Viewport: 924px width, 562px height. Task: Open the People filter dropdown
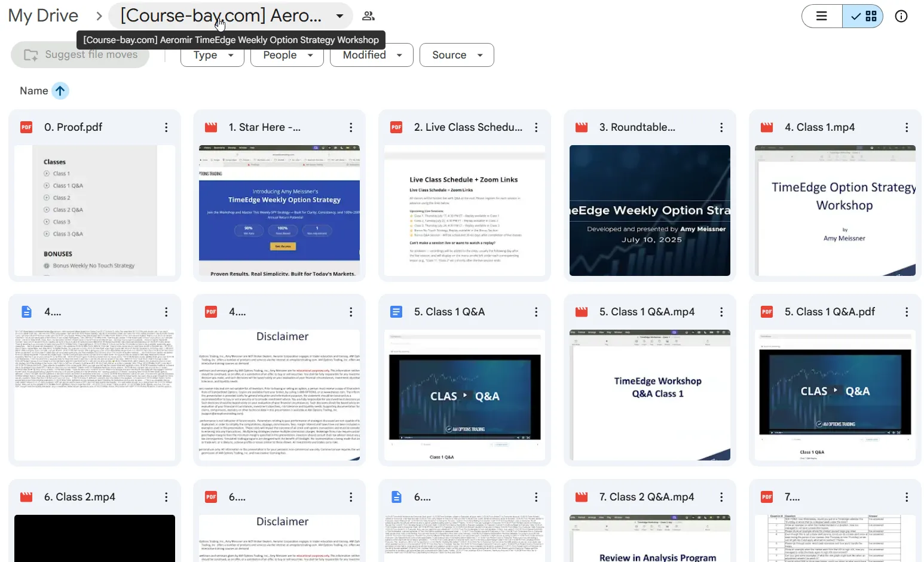click(x=287, y=55)
